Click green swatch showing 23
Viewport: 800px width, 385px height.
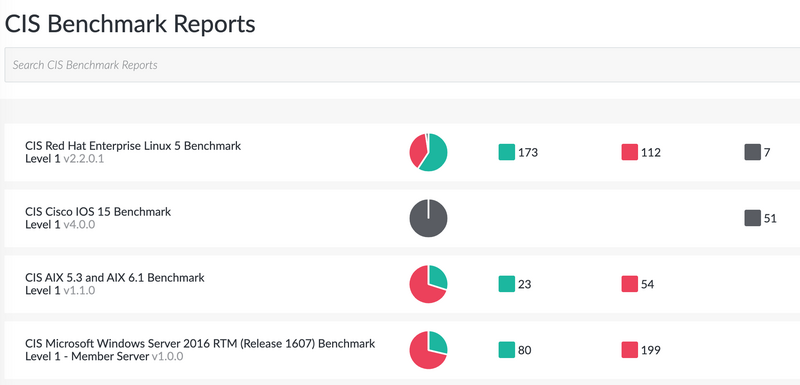[507, 284]
